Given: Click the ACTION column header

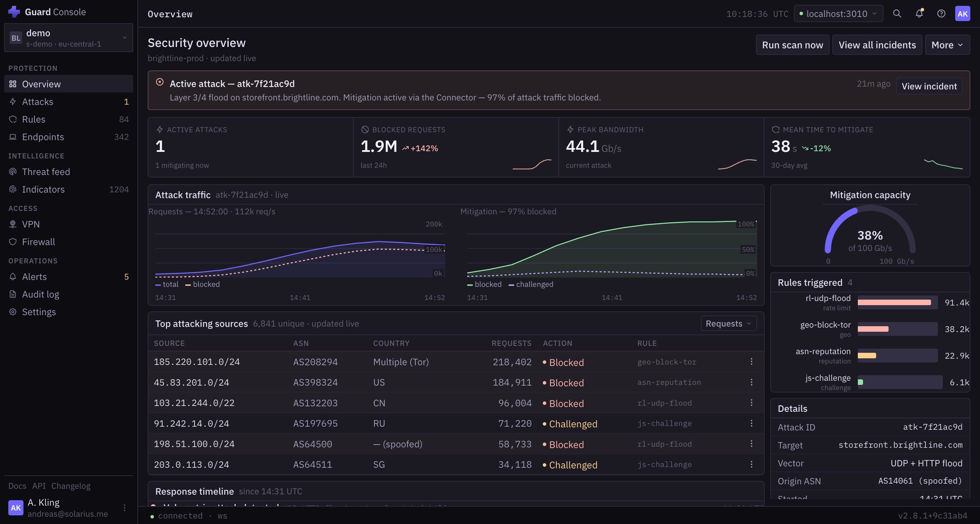Looking at the screenshot, I should coord(557,343).
